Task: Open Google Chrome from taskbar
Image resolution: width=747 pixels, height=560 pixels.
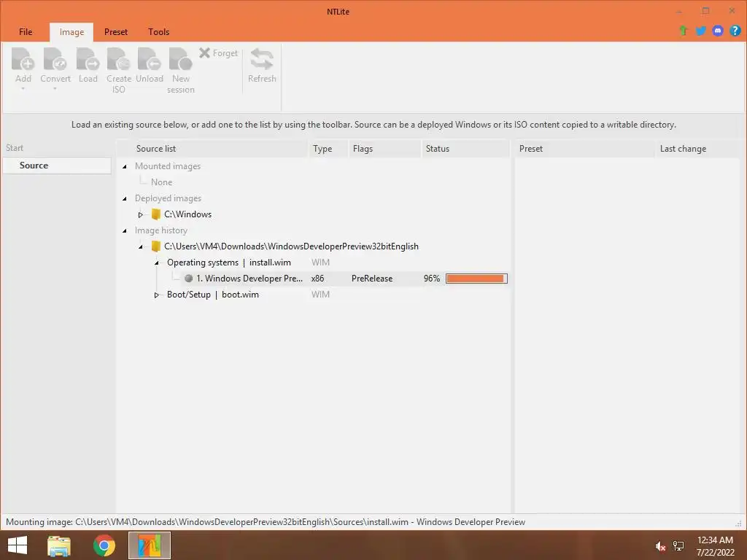Action: point(104,545)
